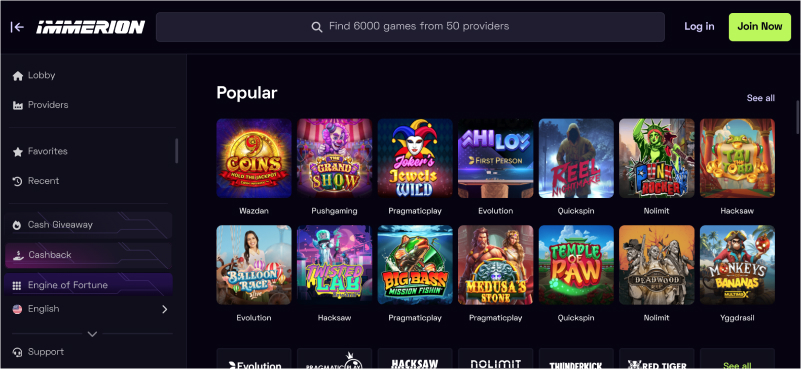Click the Lobby home icon
This screenshot has width=801, height=369.
18,76
